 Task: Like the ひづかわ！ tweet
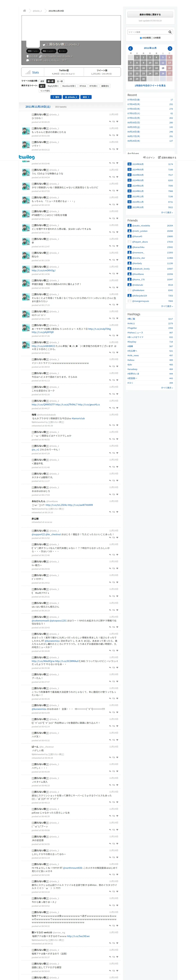coord(117,121)
